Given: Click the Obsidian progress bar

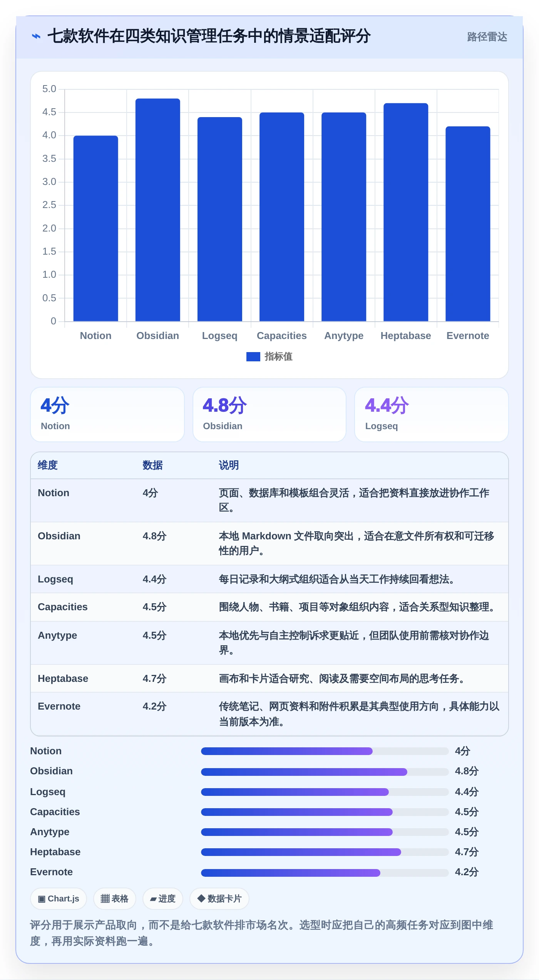Looking at the screenshot, I should tap(325, 772).
